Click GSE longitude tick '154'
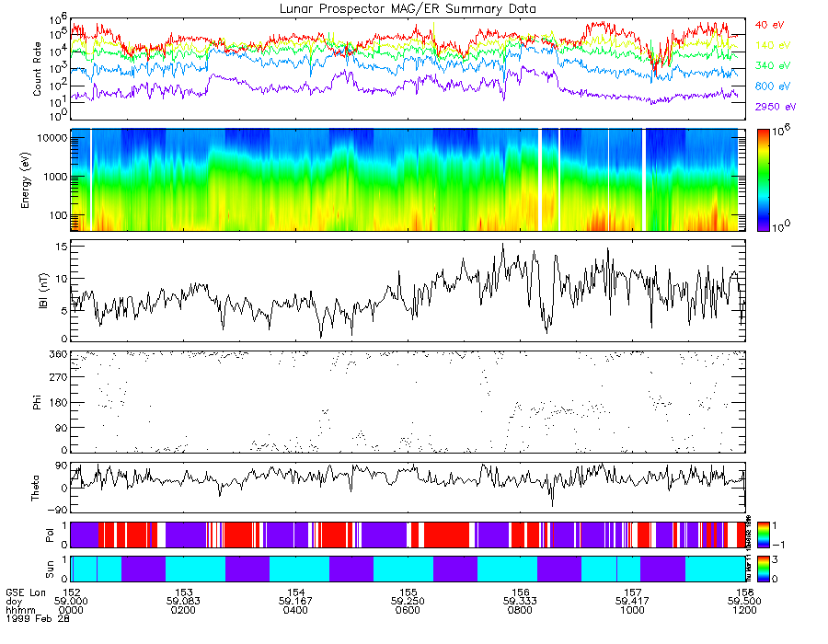The height and width of the screenshot is (644, 828). (x=295, y=592)
